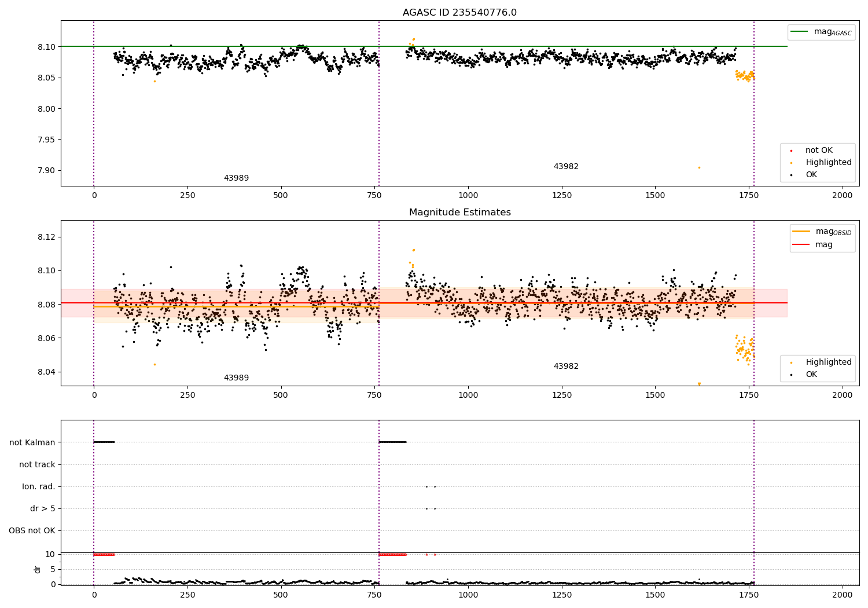868x608 pixels.
Task: Click orange outlier point near 8.045 in middle plot
Action: (x=155, y=364)
